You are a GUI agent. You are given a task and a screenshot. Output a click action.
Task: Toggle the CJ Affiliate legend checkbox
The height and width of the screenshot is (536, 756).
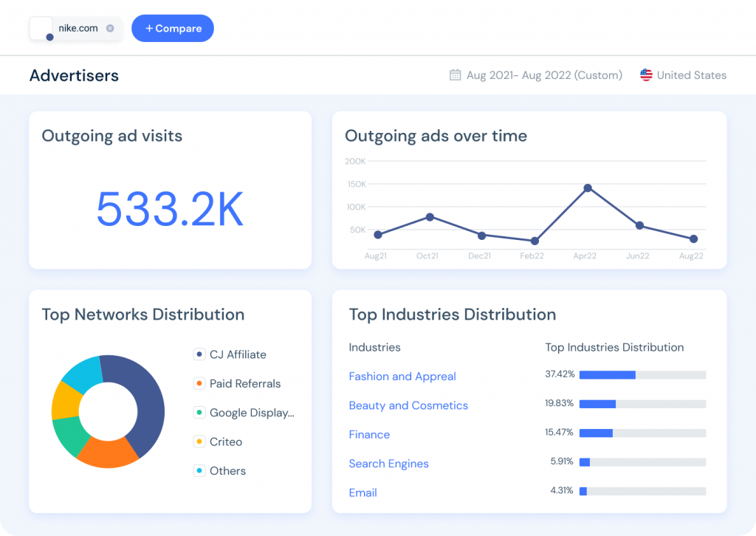[x=199, y=354]
